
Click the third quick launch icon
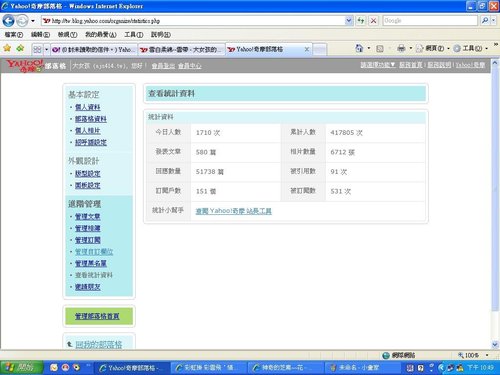[x=77, y=367]
